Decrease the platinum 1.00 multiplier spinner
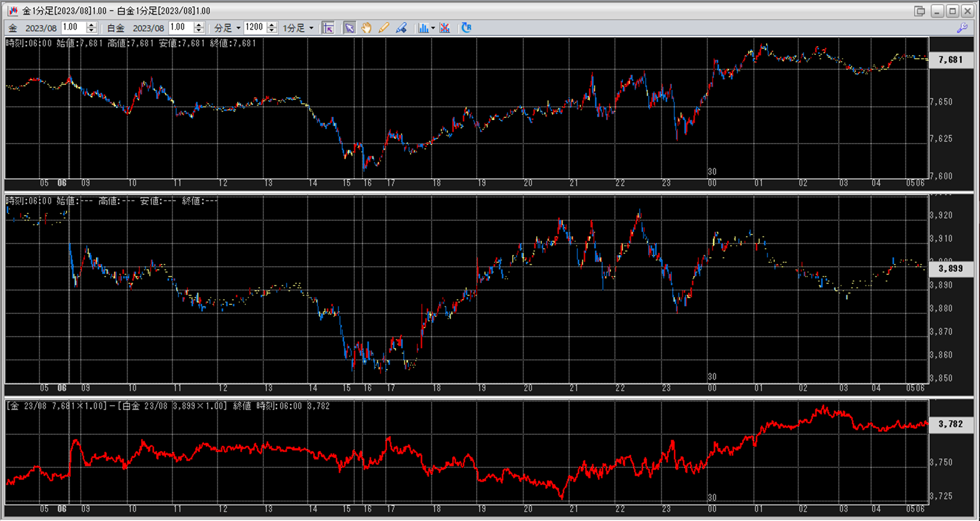The width and height of the screenshot is (980, 521). click(x=199, y=31)
